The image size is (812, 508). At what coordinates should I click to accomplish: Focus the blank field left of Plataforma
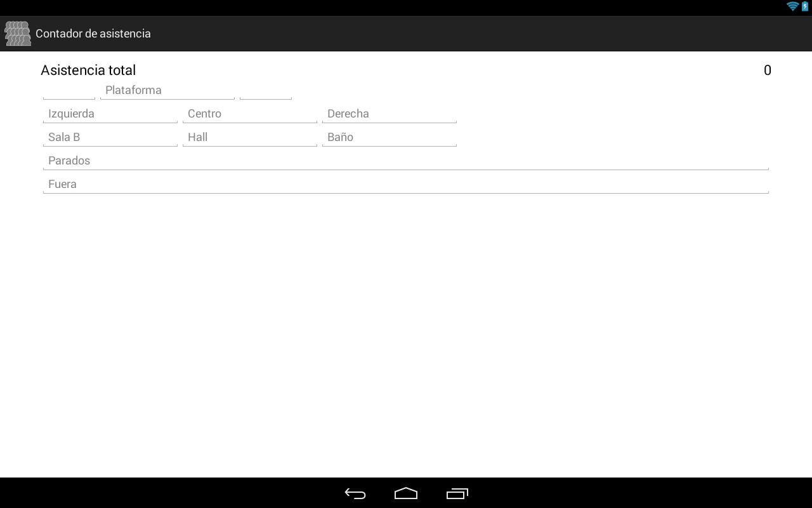(x=69, y=90)
